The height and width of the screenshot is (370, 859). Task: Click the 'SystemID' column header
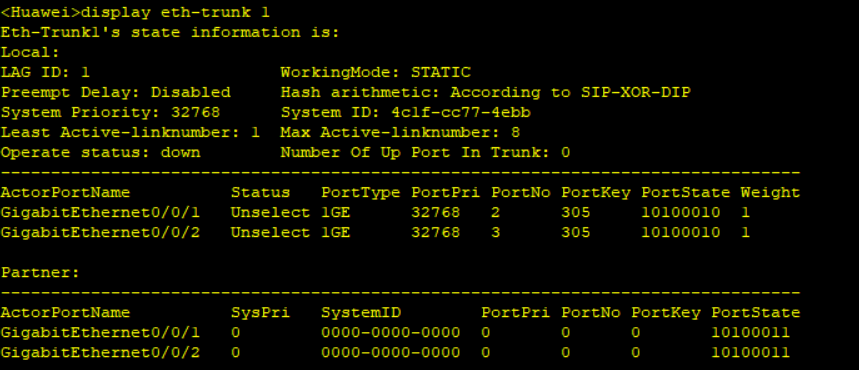(x=361, y=312)
